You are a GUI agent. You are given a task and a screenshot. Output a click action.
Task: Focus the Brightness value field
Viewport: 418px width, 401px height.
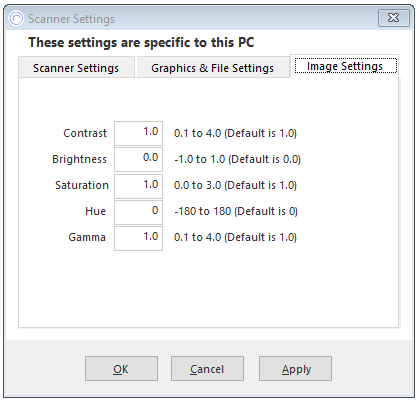pos(138,159)
